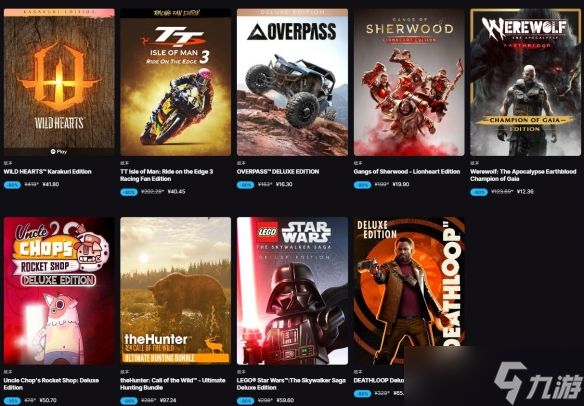
Task: Click the EA Play badge on the WILD HEARTS cover
Action: (x=59, y=152)
